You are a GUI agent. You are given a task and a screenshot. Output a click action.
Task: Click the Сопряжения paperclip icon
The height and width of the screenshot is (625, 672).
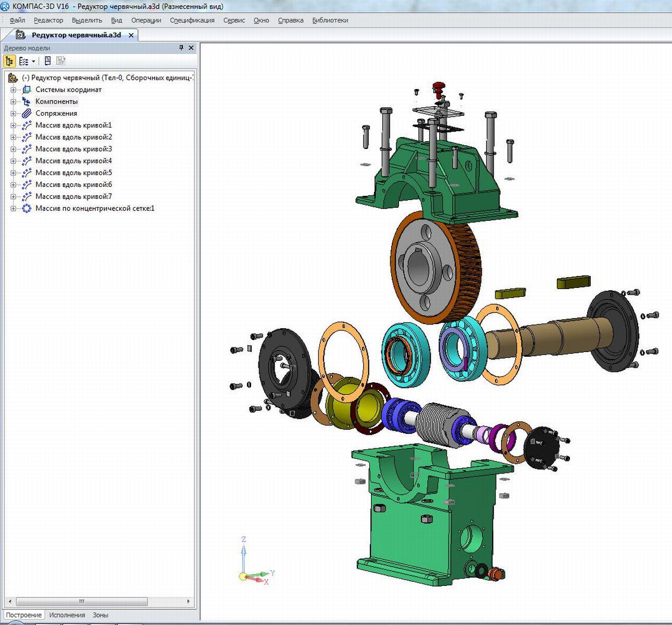[x=27, y=114]
